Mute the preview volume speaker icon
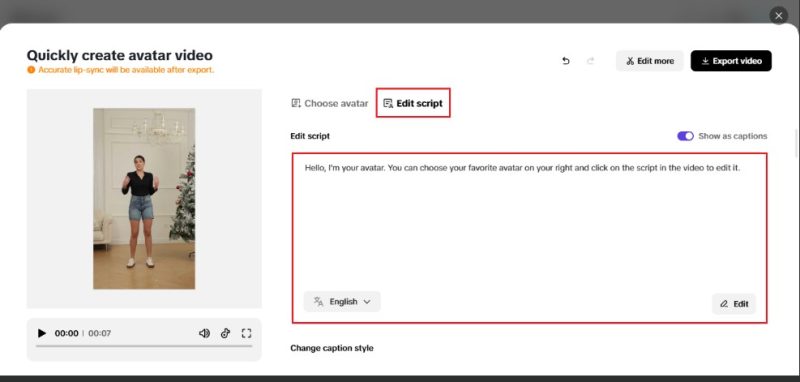Viewport: 800px width, 382px height. pos(204,334)
